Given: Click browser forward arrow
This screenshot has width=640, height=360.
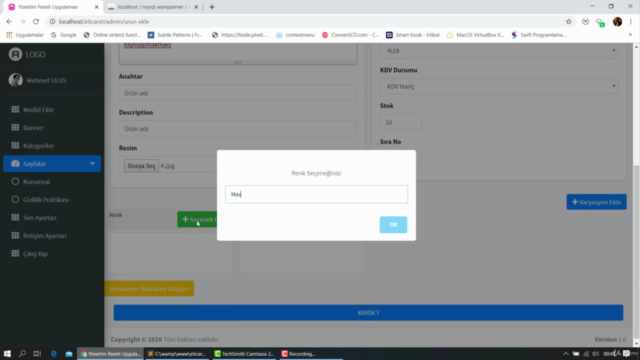Looking at the screenshot, I should tap(22, 21).
